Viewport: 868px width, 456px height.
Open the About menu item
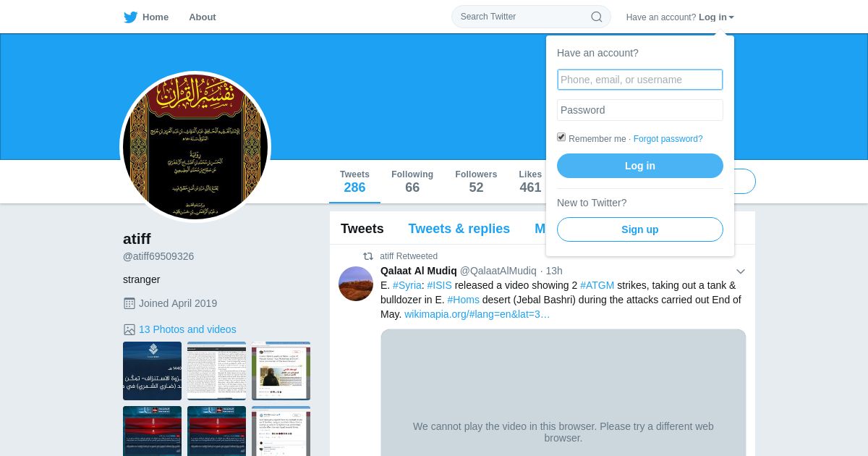[203, 17]
